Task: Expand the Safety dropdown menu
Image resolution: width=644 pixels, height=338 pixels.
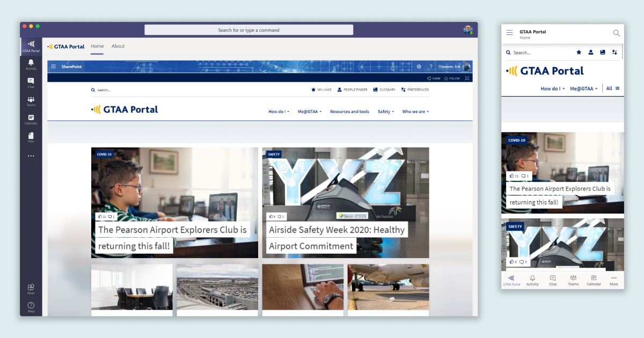Action: tap(386, 111)
